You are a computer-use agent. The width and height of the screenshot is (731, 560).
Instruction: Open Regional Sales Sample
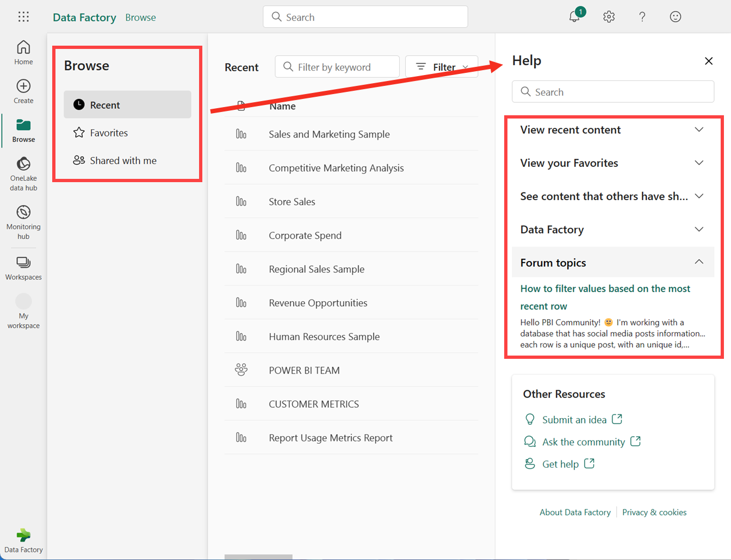pos(317,269)
